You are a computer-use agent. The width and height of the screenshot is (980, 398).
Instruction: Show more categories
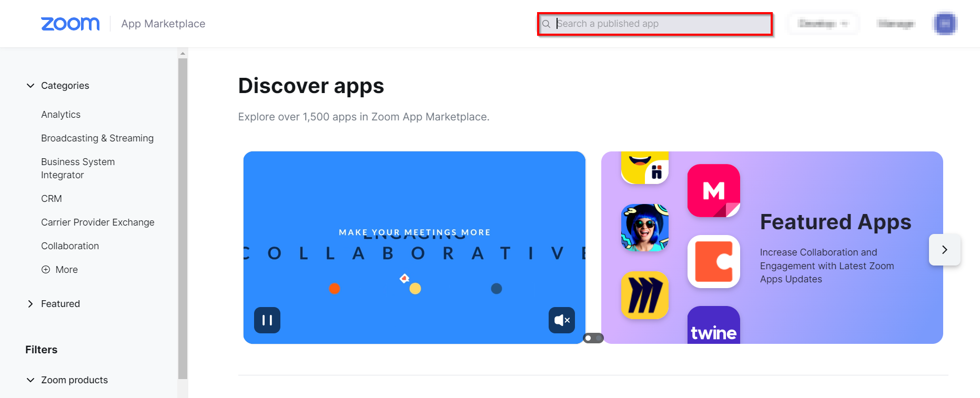tap(60, 270)
